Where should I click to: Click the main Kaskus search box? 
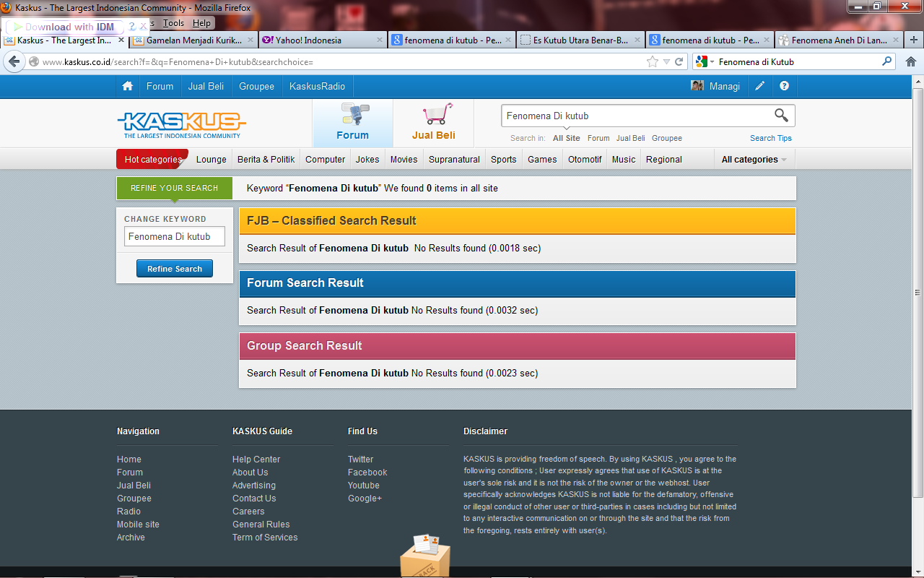637,116
